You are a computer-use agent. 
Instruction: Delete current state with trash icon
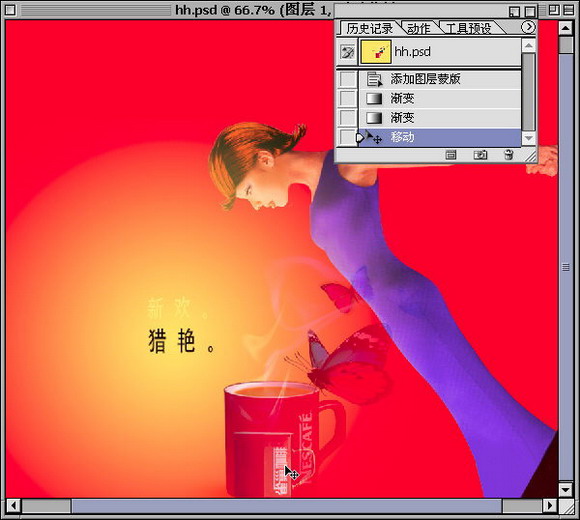click(509, 155)
